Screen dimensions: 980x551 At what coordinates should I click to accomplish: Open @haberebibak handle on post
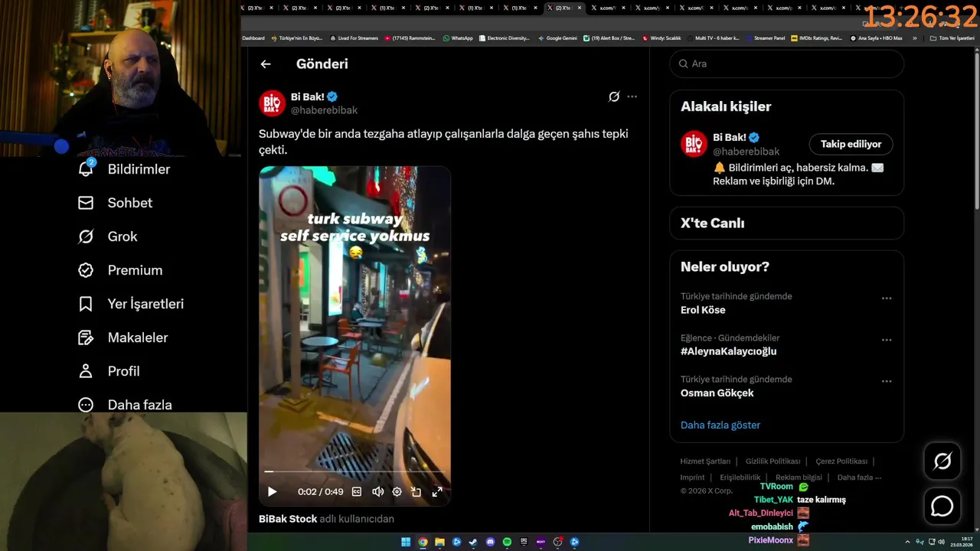pyautogui.click(x=324, y=110)
